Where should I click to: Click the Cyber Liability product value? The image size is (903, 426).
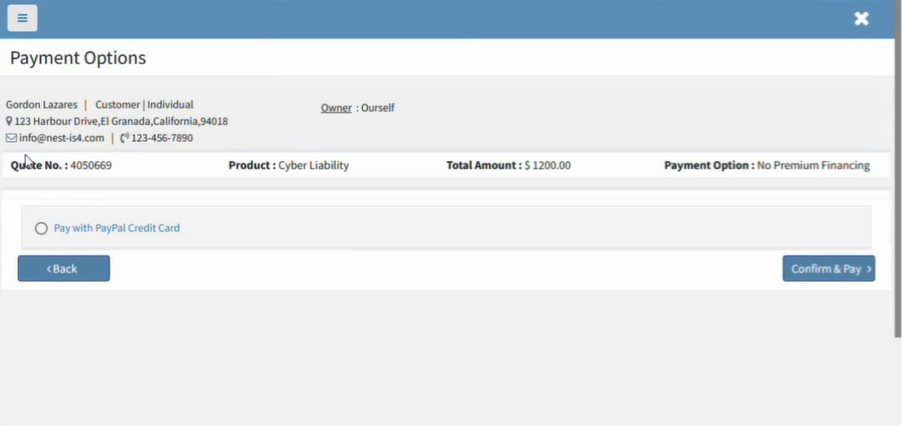pyautogui.click(x=313, y=166)
